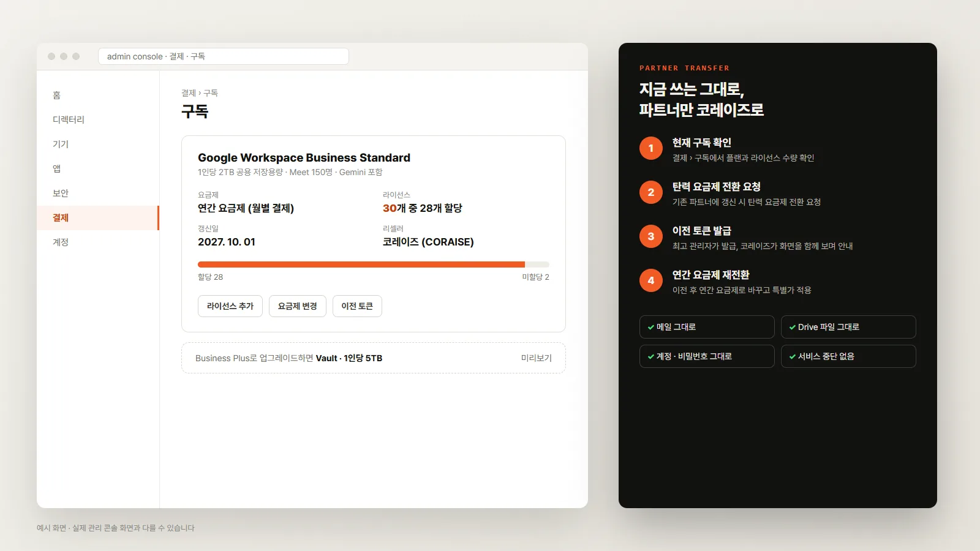Viewport: 980px width, 551px height.
Task: Click the Business Plus upgrade banner text
Action: [x=288, y=358]
